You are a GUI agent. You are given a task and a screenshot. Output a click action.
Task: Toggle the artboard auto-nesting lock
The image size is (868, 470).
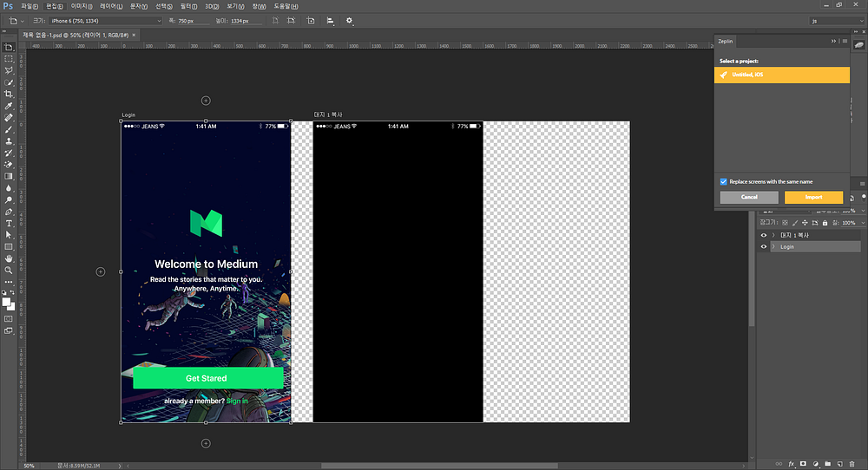click(x=815, y=223)
